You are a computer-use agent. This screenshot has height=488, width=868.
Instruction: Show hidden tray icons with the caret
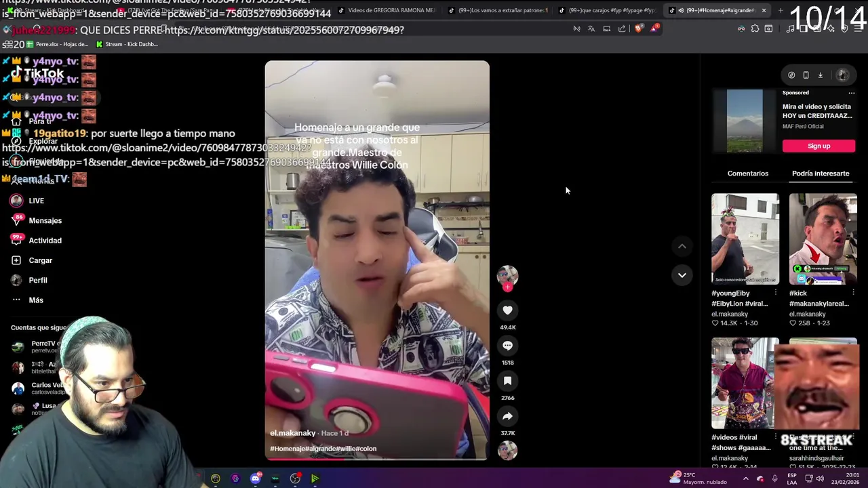(x=747, y=479)
